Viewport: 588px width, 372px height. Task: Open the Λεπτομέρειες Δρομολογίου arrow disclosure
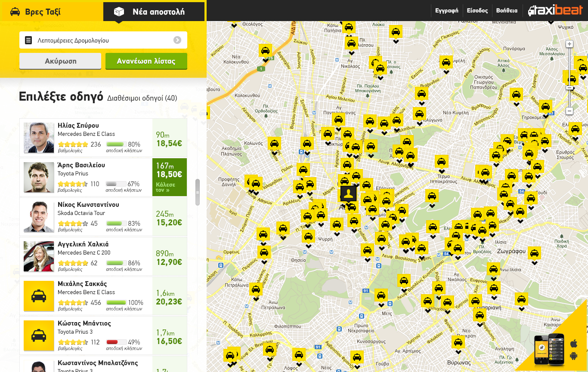point(177,40)
